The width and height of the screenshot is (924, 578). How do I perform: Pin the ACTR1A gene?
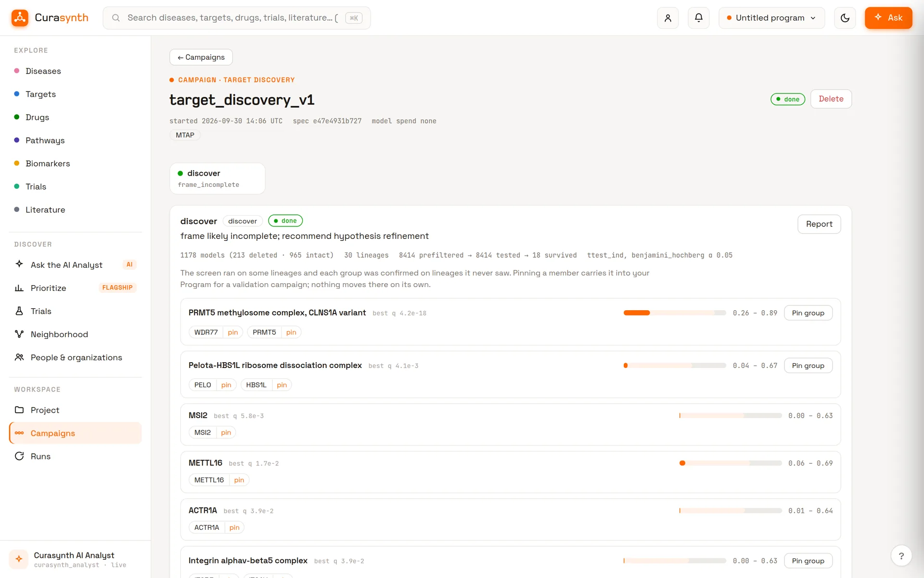[234, 528]
